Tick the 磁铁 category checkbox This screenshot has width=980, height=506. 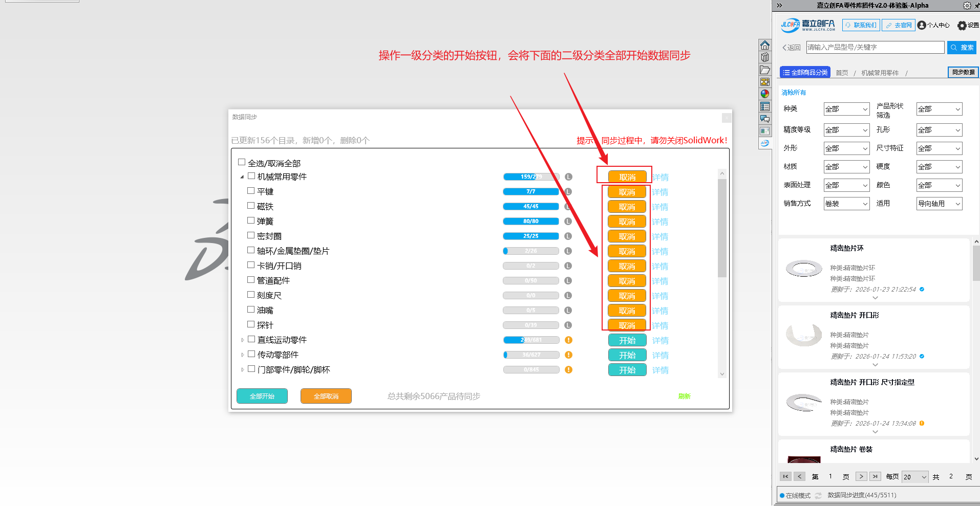coord(251,206)
